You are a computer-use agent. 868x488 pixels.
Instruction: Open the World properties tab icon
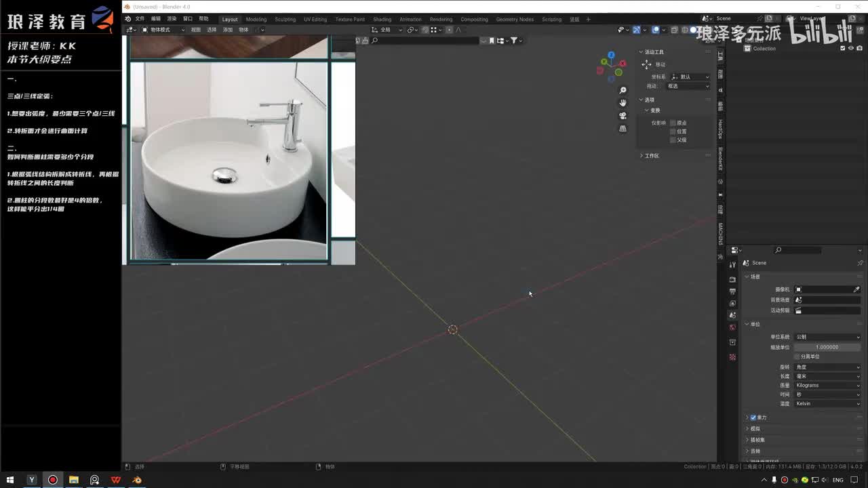[732, 327]
